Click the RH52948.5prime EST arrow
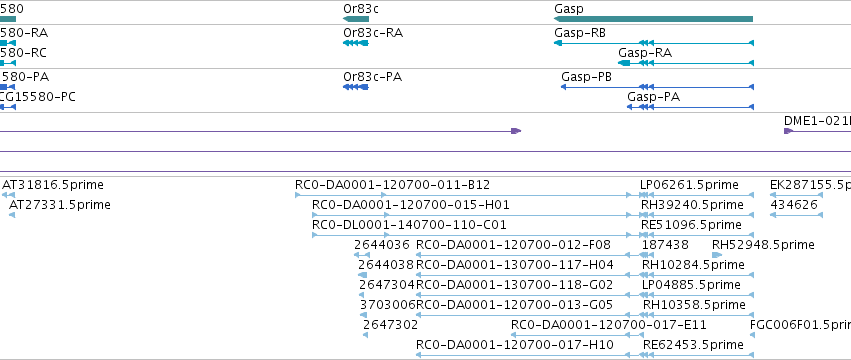This screenshot has width=851, height=360. 717,255
